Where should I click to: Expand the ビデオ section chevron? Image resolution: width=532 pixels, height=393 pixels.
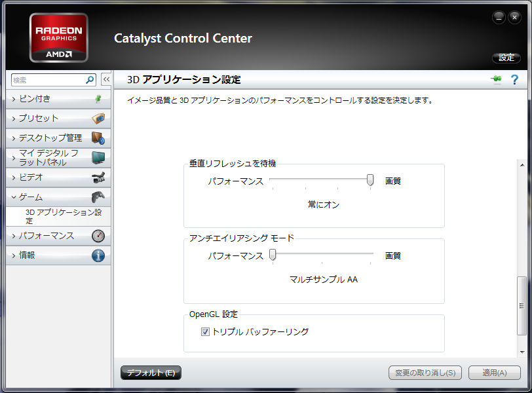pos(14,178)
